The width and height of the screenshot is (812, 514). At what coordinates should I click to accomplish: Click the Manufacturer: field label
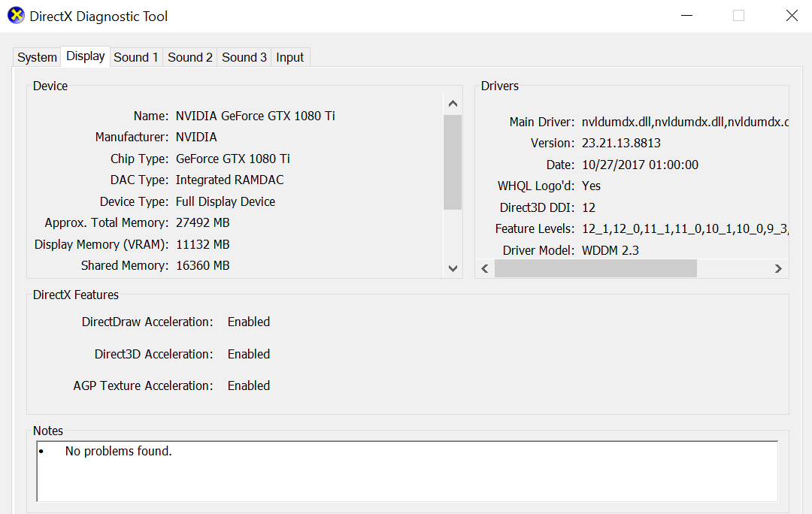coord(132,138)
